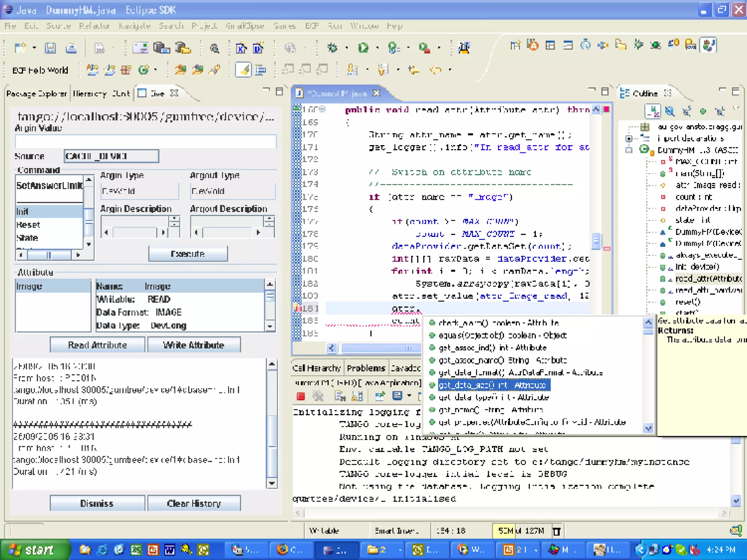Run the garbage collector trash icon
This screenshot has height=560, width=747.
556,531
